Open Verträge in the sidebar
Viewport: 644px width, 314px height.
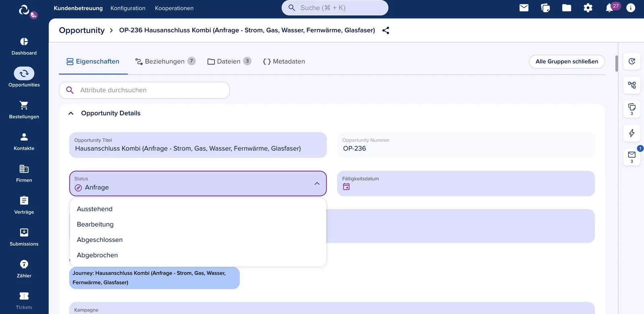pos(24,206)
